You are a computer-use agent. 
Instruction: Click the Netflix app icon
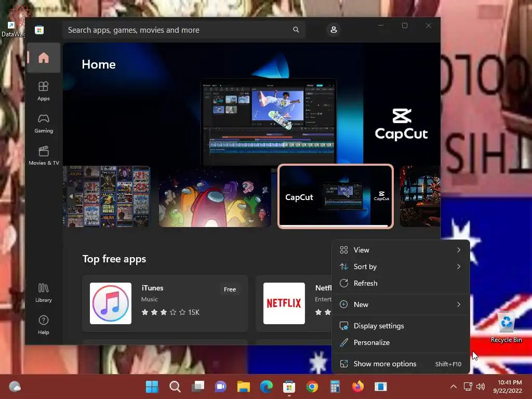click(284, 303)
